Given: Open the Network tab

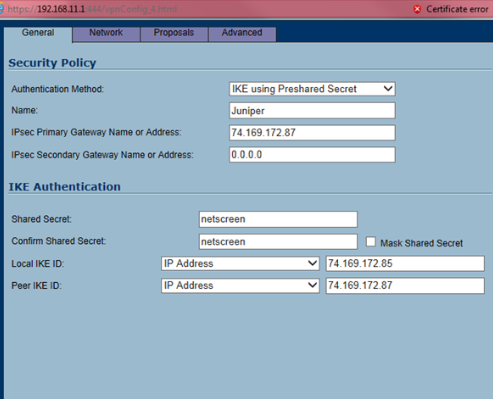Looking at the screenshot, I should (x=106, y=34).
